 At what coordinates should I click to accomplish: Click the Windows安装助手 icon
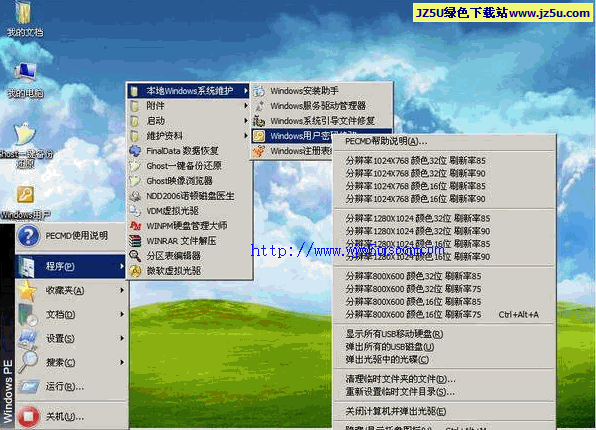pyautogui.click(x=259, y=91)
